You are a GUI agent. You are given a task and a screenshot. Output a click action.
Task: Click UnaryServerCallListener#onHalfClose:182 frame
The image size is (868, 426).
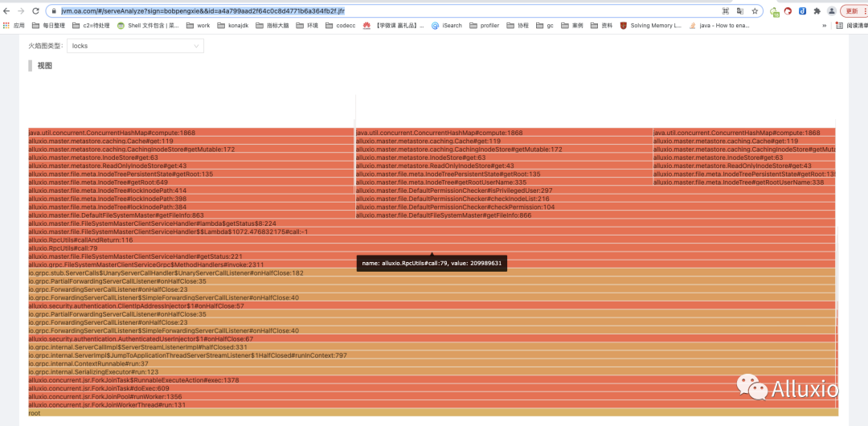(x=433, y=273)
